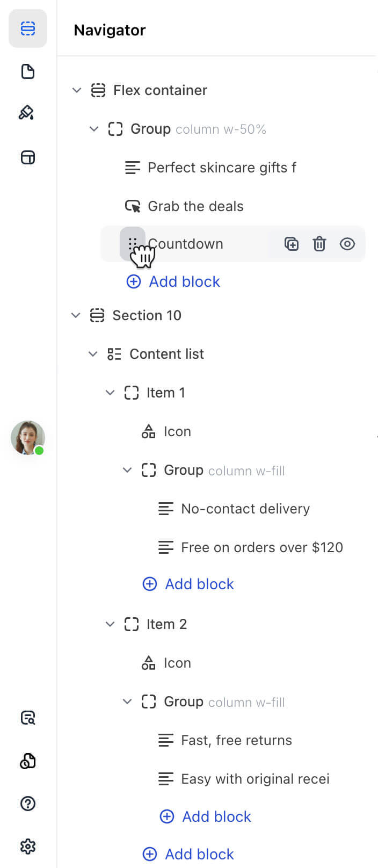Delete the Countdown block via trash icon
Image resolution: width=378 pixels, height=868 pixels.
(319, 244)
